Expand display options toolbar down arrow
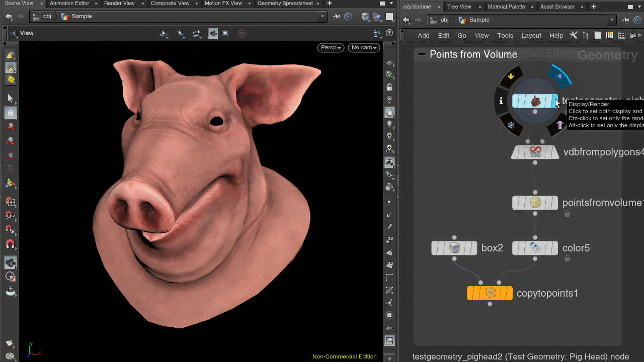The height and width of the screenshot is (362, 644). point(389,358)
